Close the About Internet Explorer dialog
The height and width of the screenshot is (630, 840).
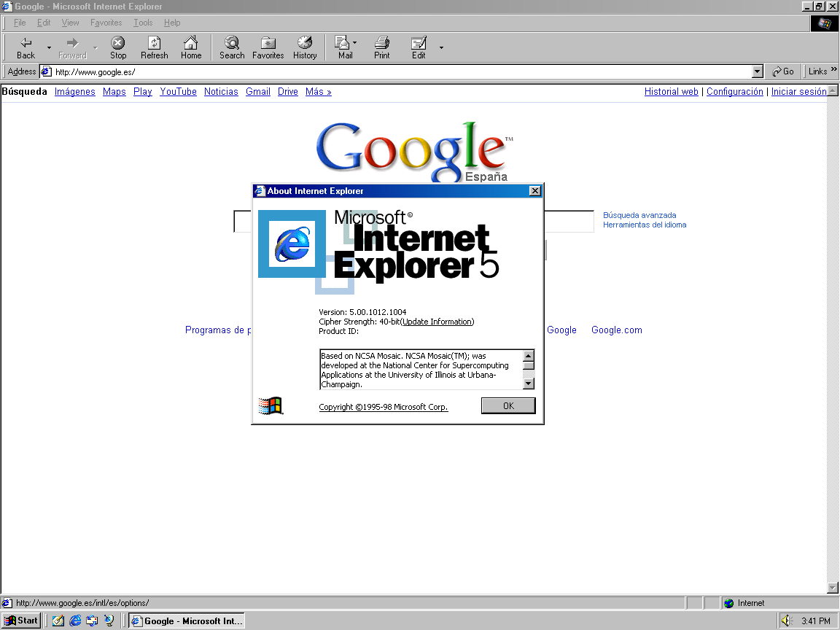pyautogui.click(x=534, y=191)
